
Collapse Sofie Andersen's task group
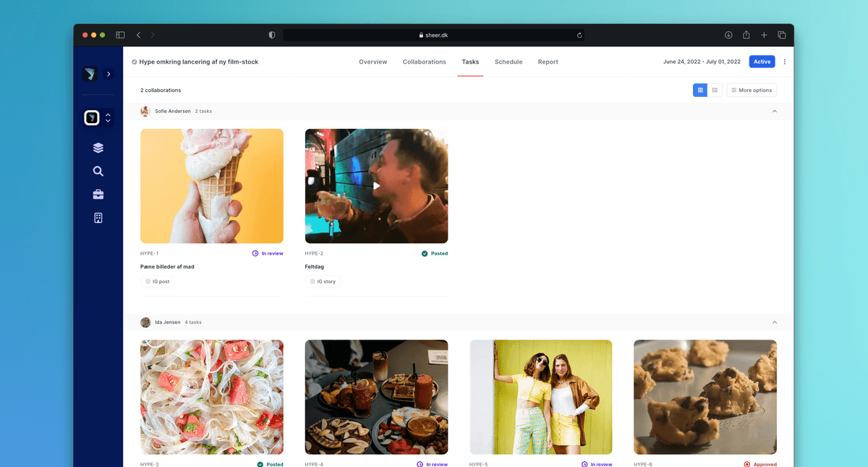coord(775,111)
